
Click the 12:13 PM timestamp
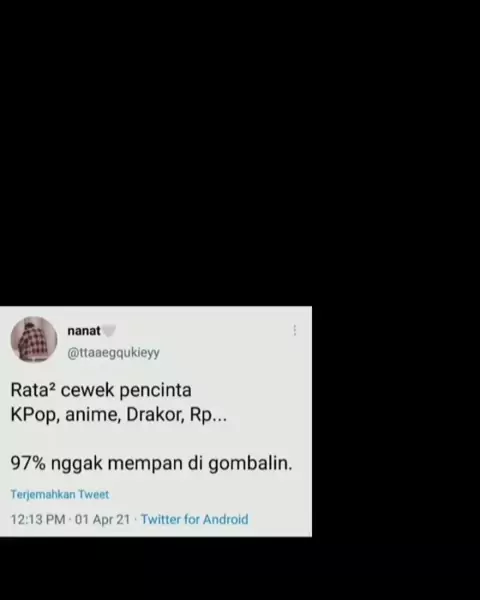coord(38,519)
